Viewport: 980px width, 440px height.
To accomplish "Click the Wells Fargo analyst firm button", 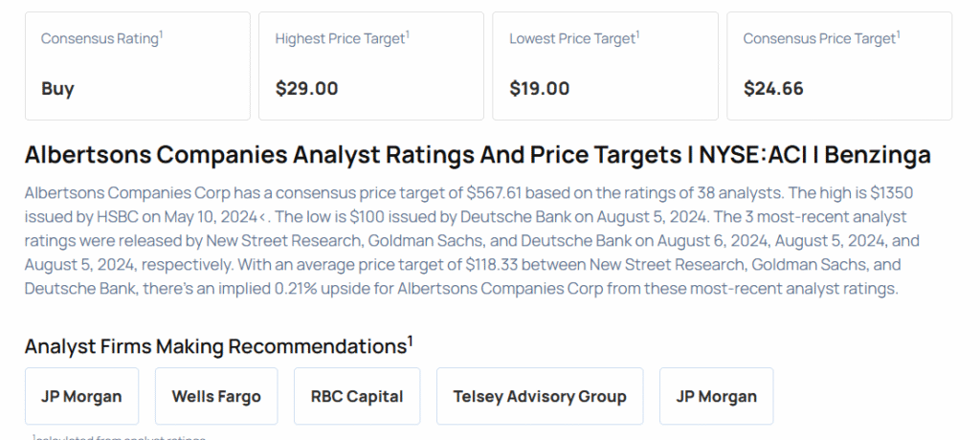I will click(x=216, y=396).
